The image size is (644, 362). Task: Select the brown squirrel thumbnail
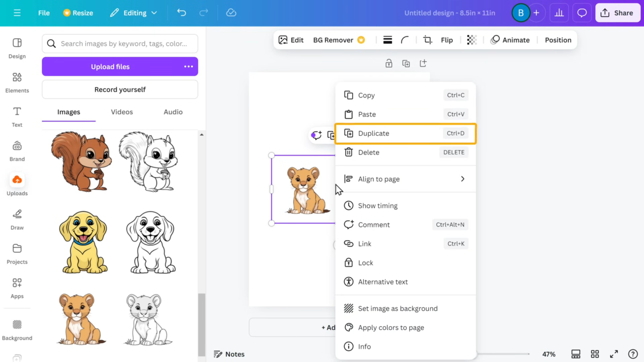[x=81, y=162]
